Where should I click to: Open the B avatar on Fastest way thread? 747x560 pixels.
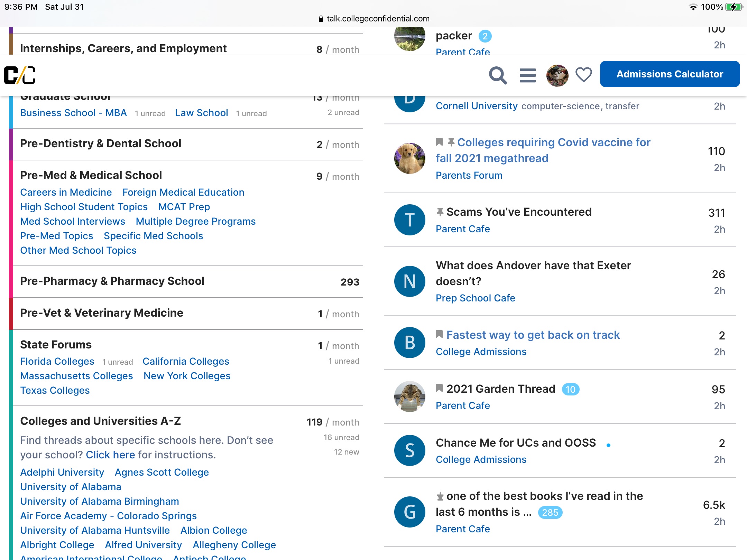[409, 343]
